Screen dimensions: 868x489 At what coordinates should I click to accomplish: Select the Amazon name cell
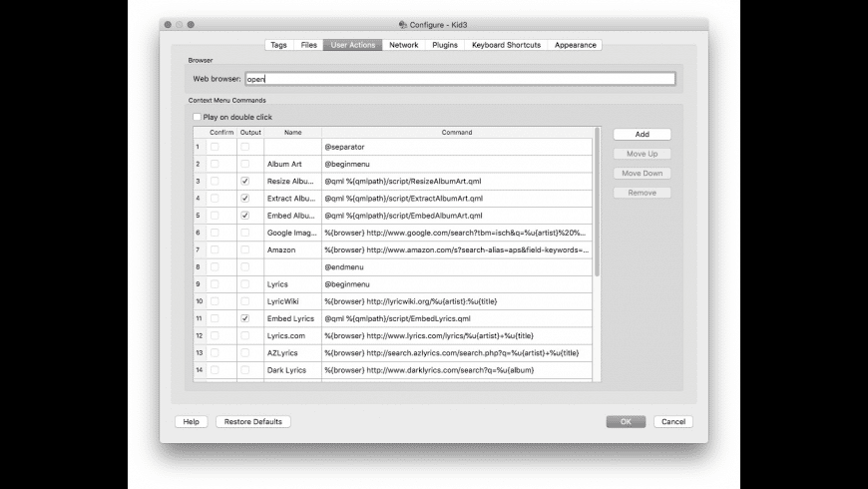click(293, 249)
